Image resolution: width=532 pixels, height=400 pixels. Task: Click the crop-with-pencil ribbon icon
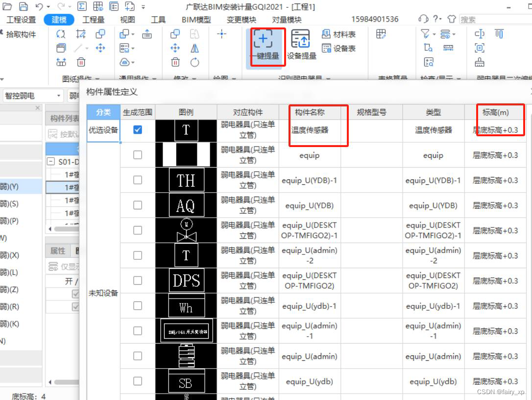pyautogui.click(x=81, y=34)
